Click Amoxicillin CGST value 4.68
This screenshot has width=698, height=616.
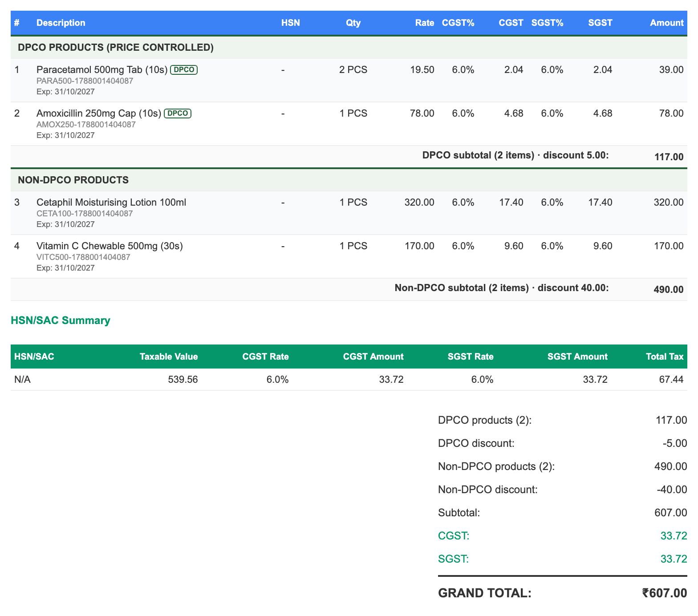(514, 113)
